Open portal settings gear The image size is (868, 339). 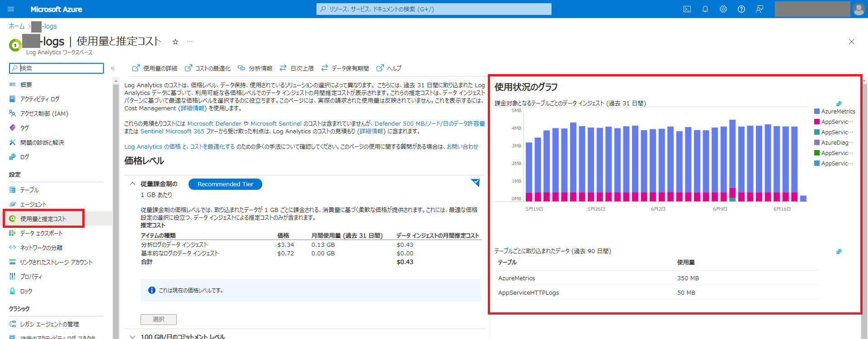723,9
